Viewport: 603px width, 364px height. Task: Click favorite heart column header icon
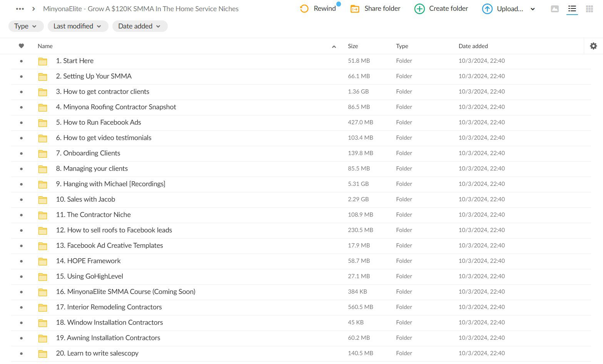point(21,46)
